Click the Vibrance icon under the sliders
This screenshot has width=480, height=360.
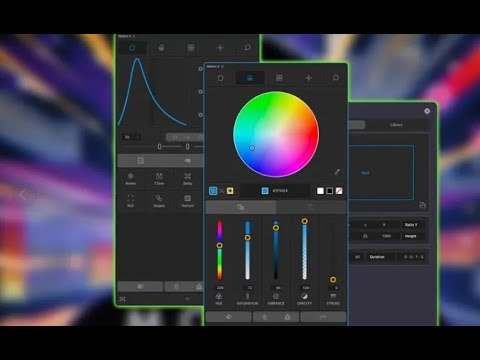coord(276,296)
